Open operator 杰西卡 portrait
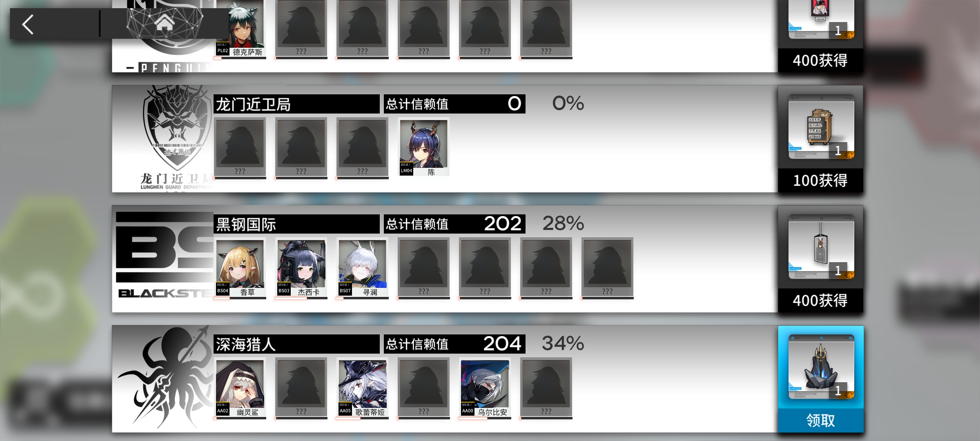 (301, 267)
